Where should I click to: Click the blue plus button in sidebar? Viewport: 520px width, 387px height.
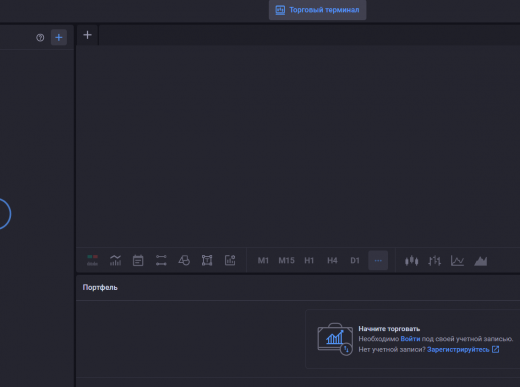tap(59, 37)
